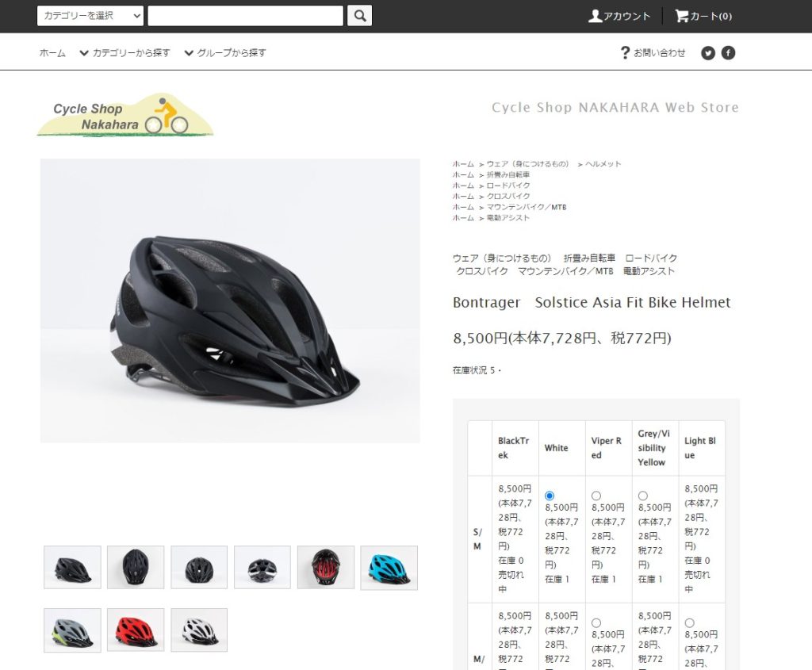Click the question mark contact icon
The image size is (812, 670).
(x=625, y=52)
